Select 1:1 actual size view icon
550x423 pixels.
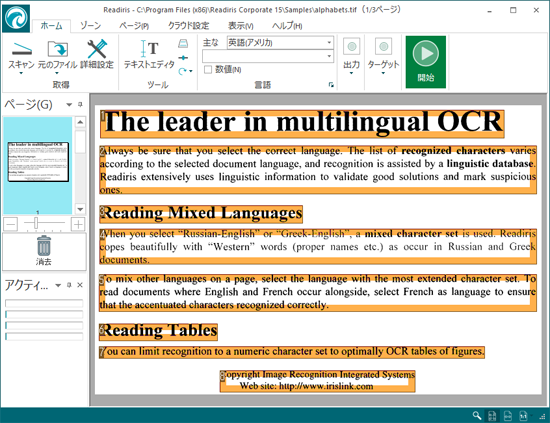(x=523, y=416)
